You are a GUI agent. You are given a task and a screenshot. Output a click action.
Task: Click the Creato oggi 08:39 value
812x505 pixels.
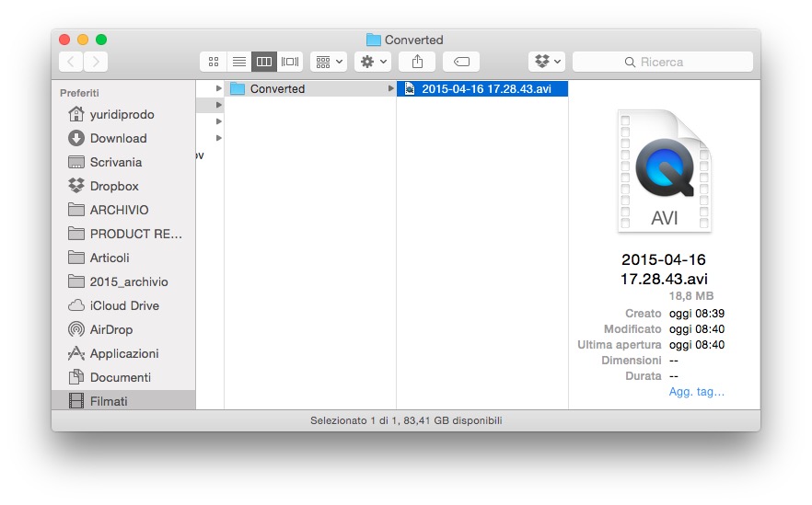pos(697,314)
